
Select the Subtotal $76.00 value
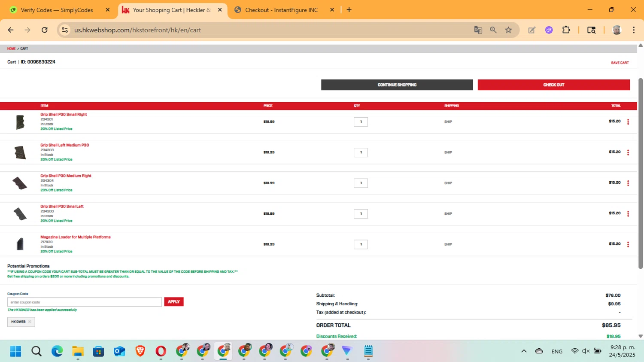(x=613, y=295)
